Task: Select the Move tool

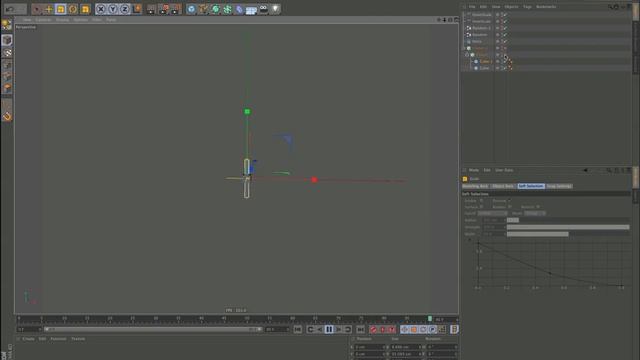Action: (49, 9)
